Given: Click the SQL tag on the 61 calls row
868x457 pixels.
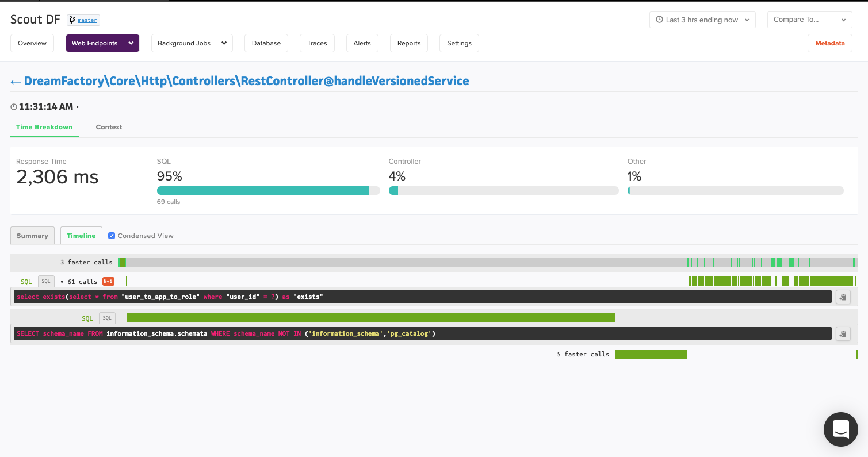Looking at the screenshot, I should pos(46,281).
